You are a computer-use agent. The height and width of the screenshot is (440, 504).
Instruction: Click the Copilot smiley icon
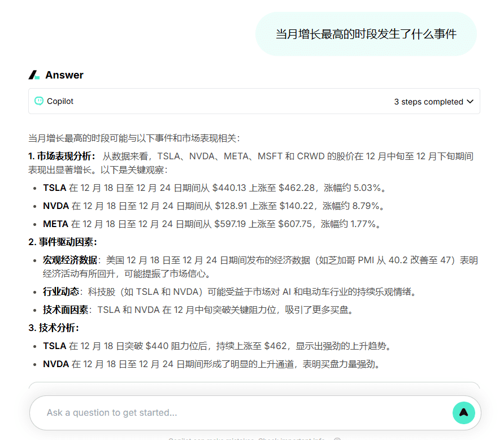click(x=39, y=101)
